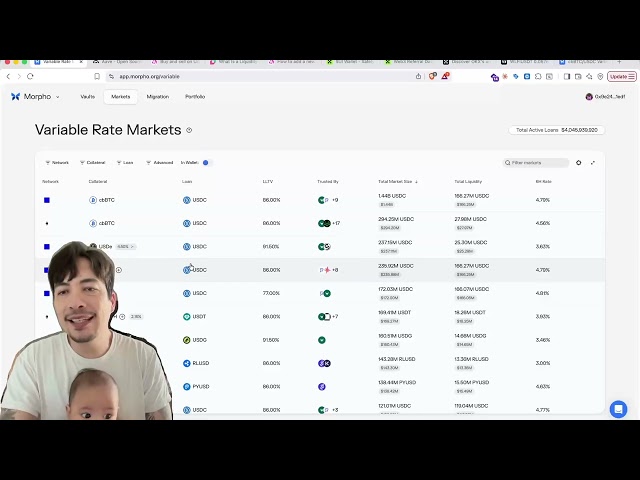Click the trusted-by icons in the RLUSD row

pos(324,363)
